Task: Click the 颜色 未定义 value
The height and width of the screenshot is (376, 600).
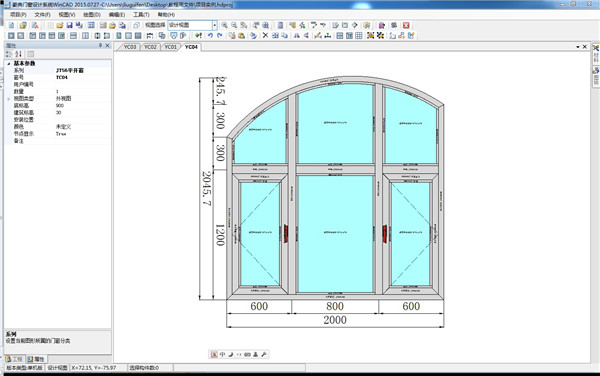Action: (83, 127)
